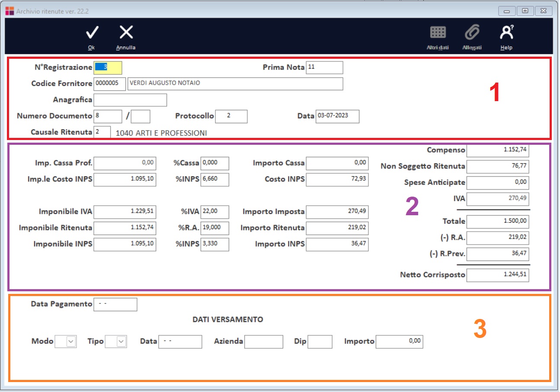Click the versamento Importo field
The image size is (560, 392).
pyautogui.click(x=400, y=341)
